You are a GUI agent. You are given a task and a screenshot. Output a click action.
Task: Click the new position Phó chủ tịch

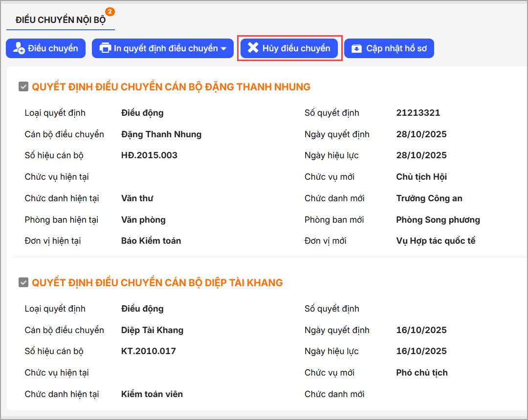pyautogui.click(x=421, y=373)
